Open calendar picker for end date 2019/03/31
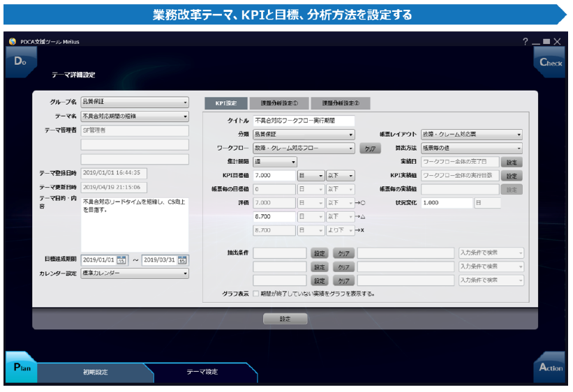 (x=182, y=260)
